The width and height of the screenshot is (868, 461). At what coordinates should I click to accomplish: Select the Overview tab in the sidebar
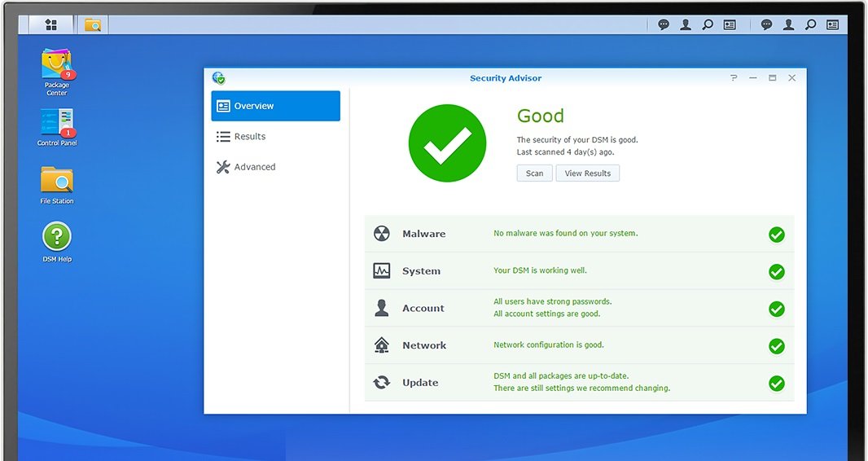click(x=275, y=106)
